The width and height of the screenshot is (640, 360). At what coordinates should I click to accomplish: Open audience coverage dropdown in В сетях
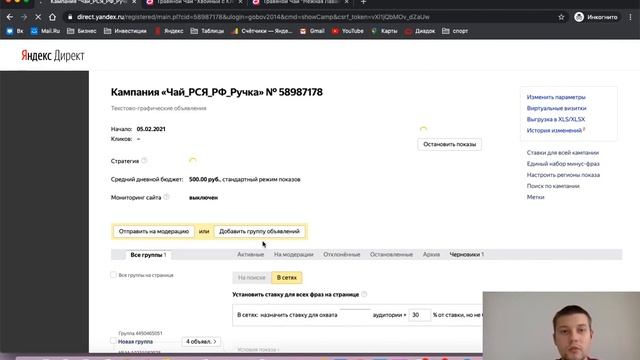[355, 315]
